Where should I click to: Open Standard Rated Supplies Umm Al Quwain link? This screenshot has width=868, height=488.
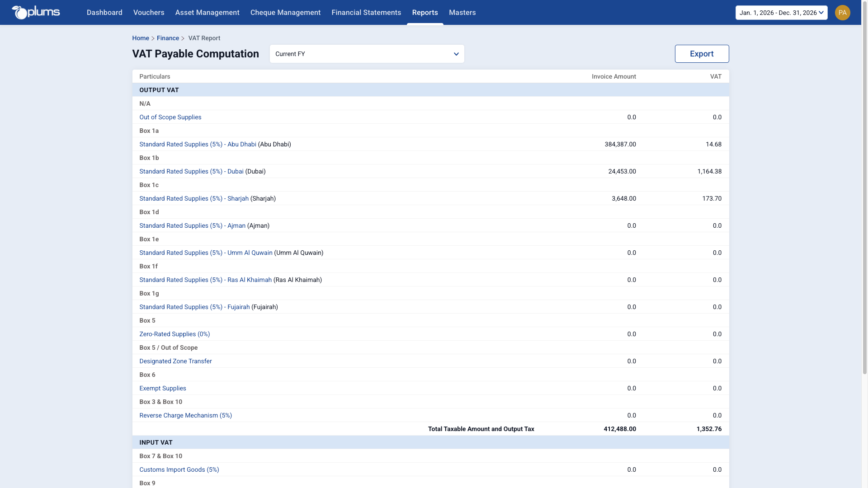(x=206, y=253)
